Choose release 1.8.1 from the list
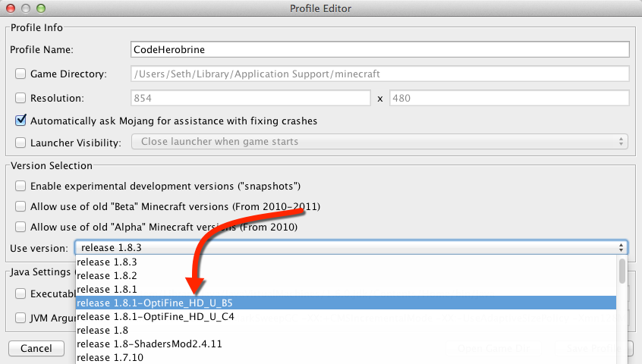 [346, 289]
